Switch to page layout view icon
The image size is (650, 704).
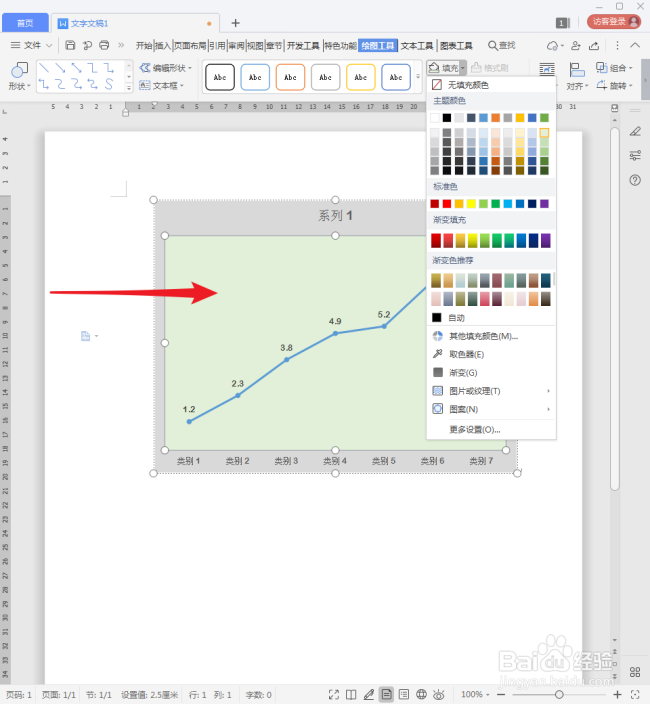(386, 695)
